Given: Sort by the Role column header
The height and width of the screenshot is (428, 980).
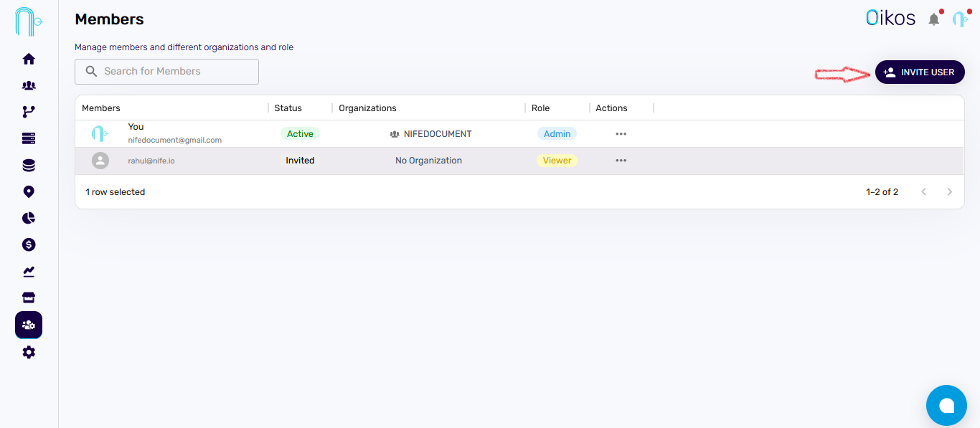Looking at the screenshot, I should tap(540, 108).
